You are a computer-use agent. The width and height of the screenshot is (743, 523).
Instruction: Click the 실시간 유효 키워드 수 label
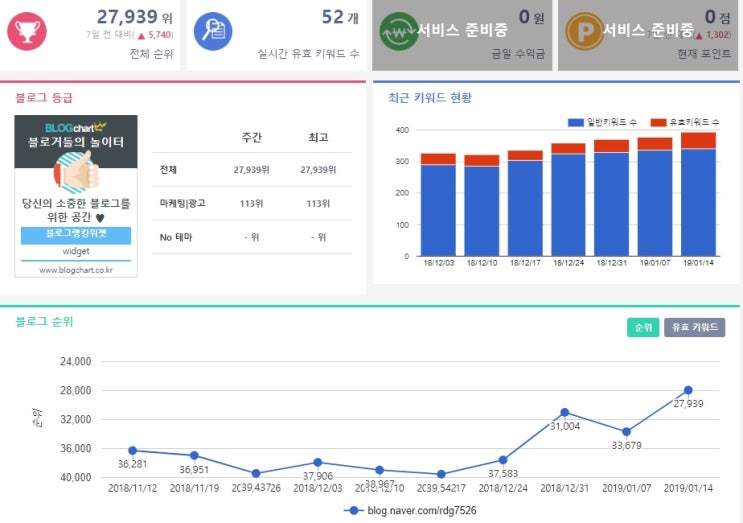coord(308,54)
